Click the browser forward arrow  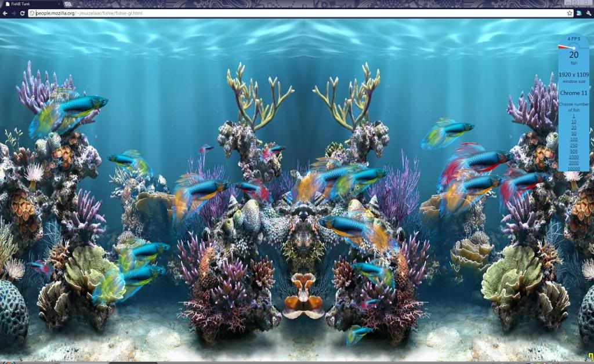point(13,13)
